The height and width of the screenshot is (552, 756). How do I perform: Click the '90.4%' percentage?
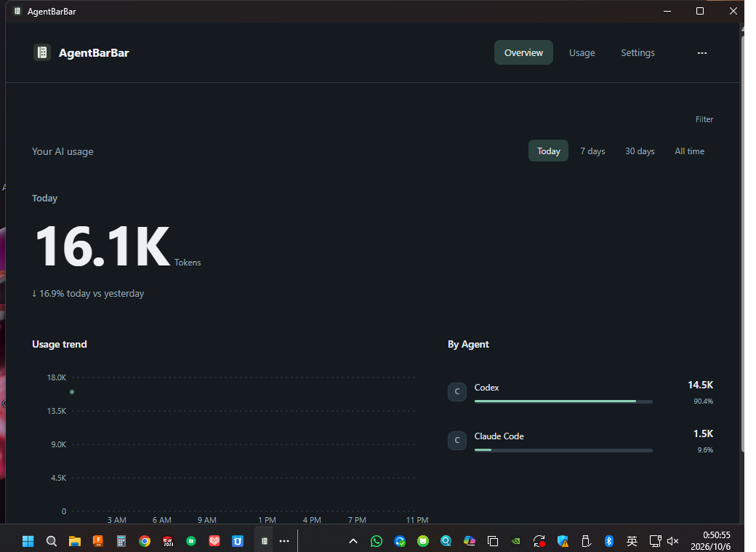(704, 401)
